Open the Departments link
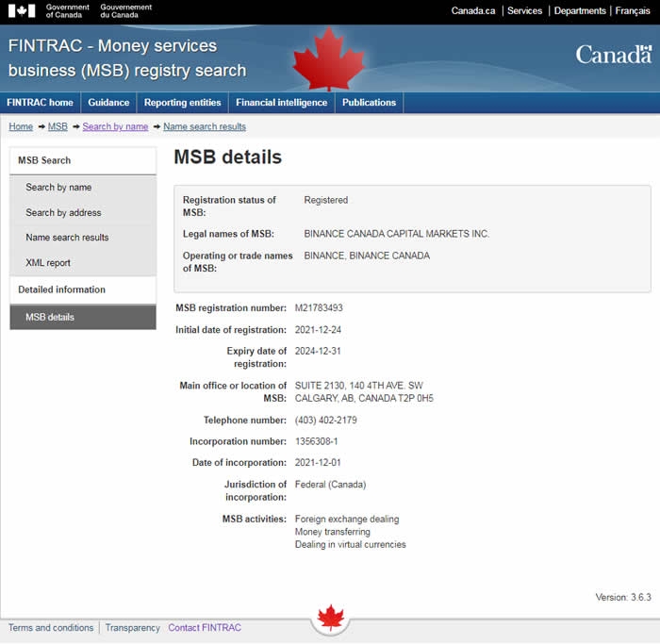The image size is (660, 644). click(580, 11)
